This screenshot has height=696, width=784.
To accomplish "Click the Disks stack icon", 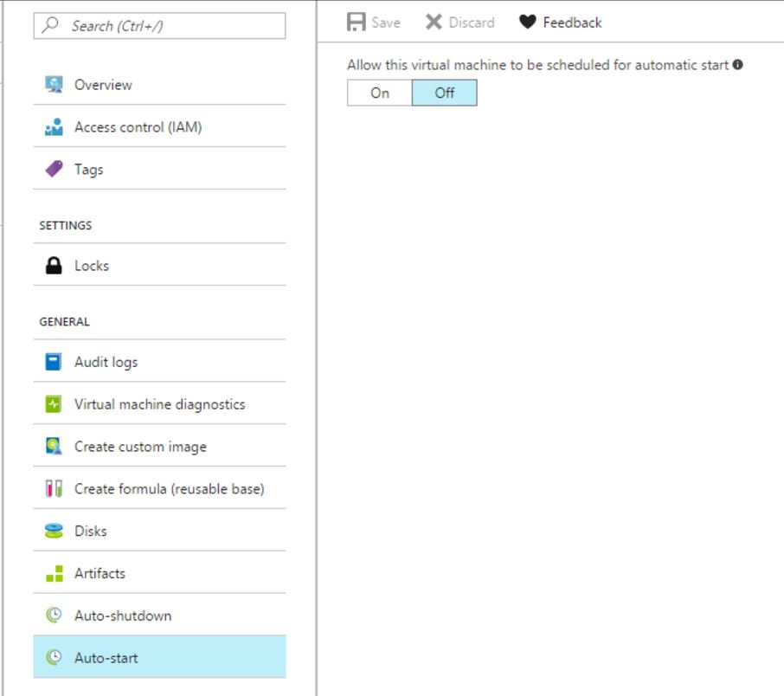I will point(54,531).
